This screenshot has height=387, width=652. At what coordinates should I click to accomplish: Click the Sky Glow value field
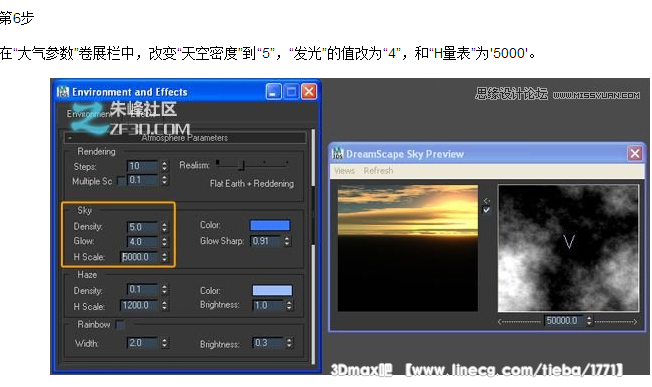(x=142, y=242)
